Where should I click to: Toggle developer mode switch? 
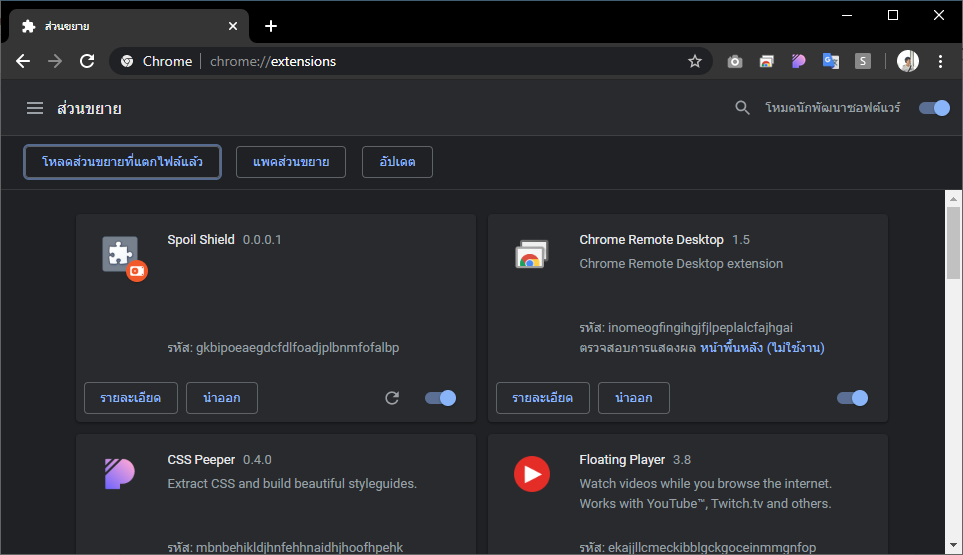[x=934, y=108]
